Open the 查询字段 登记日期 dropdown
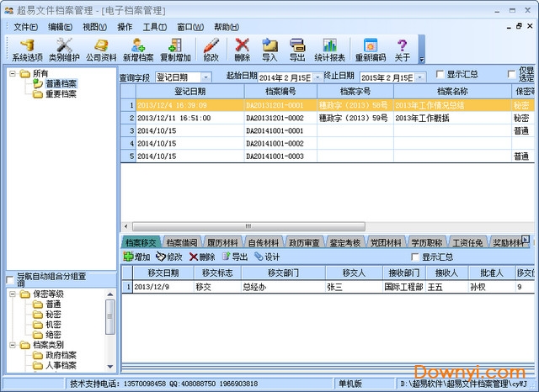This screenshot has height=392, width=539. pyautogui.click(x=205, y=77)
